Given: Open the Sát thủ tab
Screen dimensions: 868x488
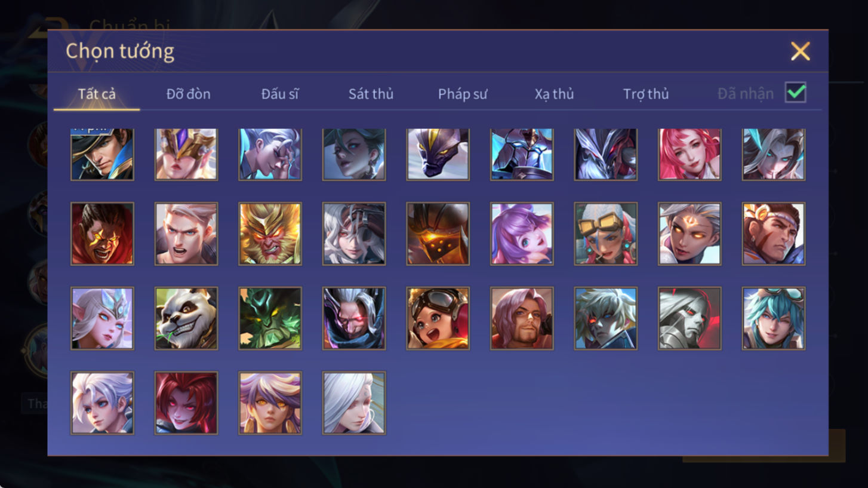Looking at the screenshot, I should click(x=371, y=94).
